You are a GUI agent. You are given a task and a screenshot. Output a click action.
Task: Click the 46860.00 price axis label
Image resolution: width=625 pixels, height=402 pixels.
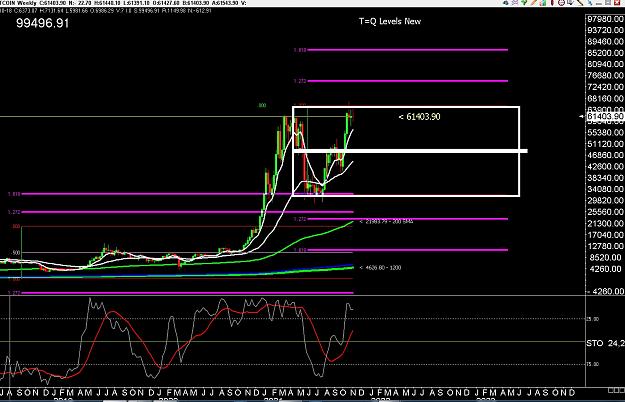pyautogui.click(x=605, y=155)
